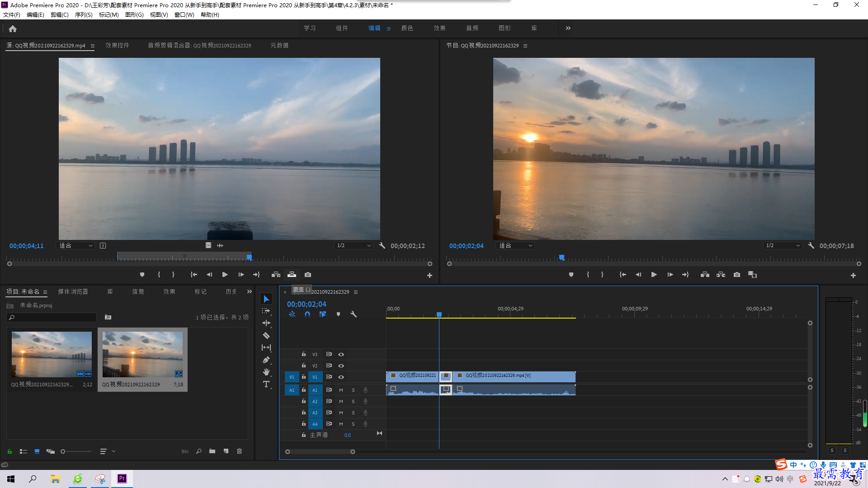The height and width of the screenshot is (488, 868).
Task: Select the Hand tool
Action: pos(266,372)
